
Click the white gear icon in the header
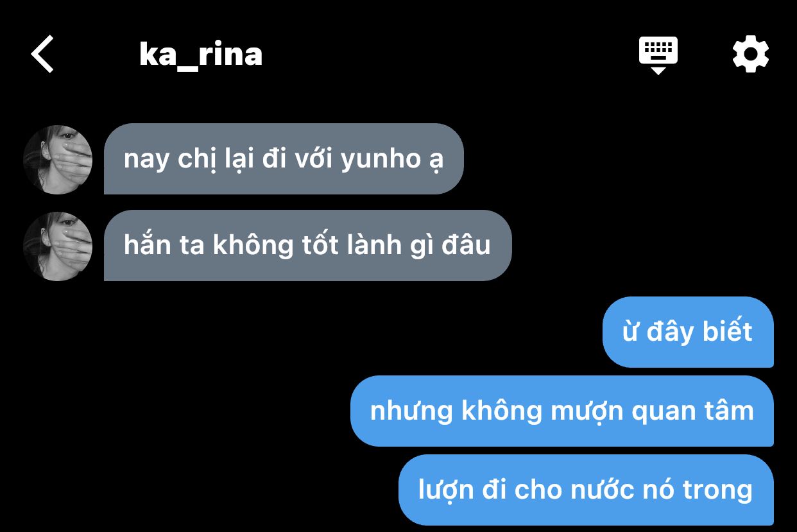click(750, 54)
